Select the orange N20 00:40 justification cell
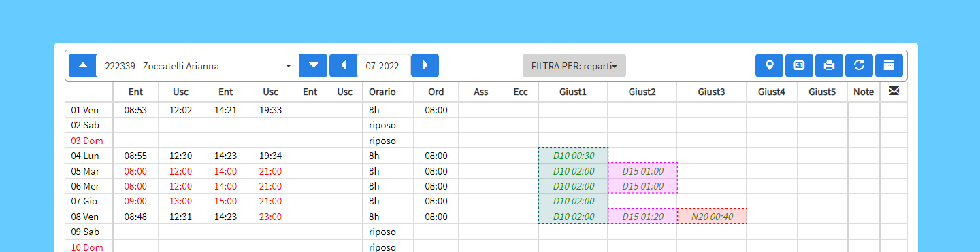The height and width of the screenshot is (252, 980). tap(712, 217)
